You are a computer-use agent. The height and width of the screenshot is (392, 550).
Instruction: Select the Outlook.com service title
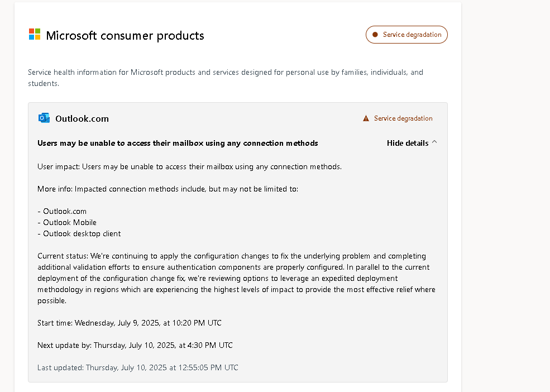[81, 118]
